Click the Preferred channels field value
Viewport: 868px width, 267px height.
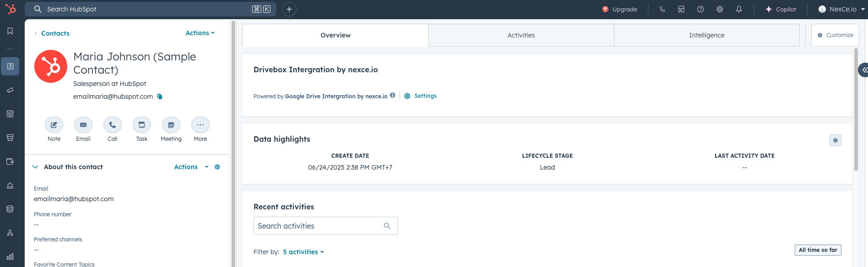36,250
